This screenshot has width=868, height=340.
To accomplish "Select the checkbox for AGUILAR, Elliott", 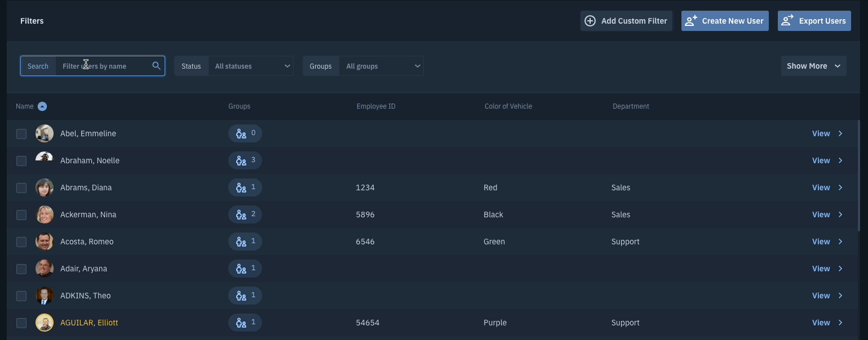I will 21,323.
